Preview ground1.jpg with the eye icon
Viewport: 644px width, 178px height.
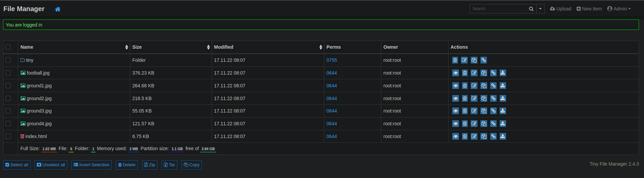coord(455,86)
